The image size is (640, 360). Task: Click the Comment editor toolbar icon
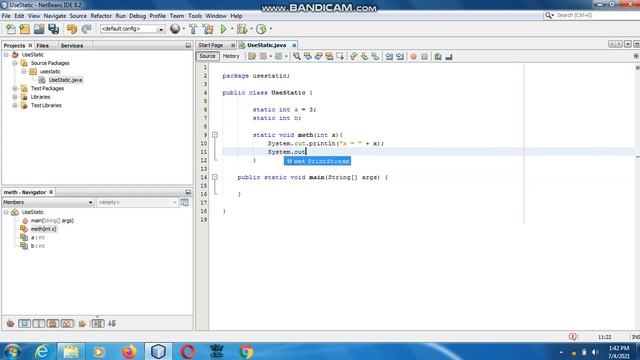(x=438, y=56)
